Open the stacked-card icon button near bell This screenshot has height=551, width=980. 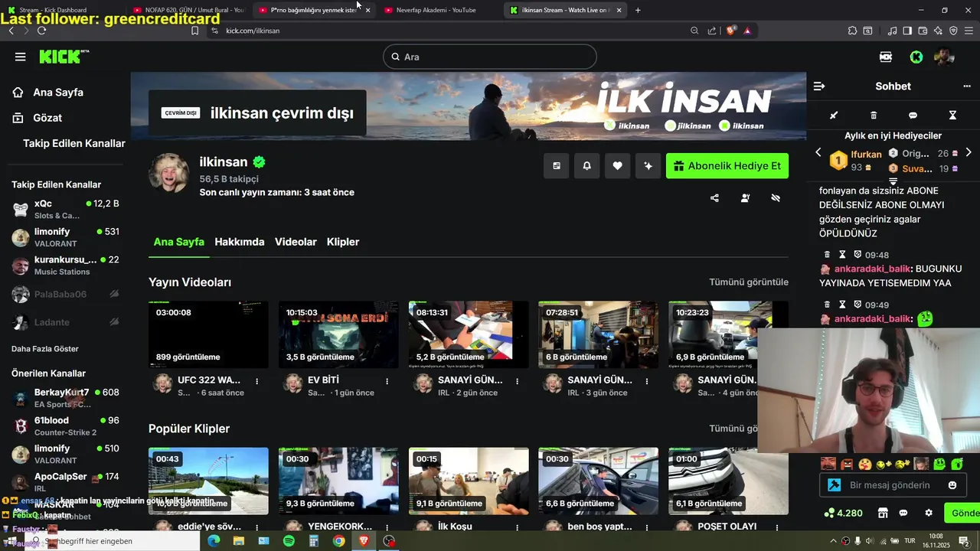(x=557, y=166)
